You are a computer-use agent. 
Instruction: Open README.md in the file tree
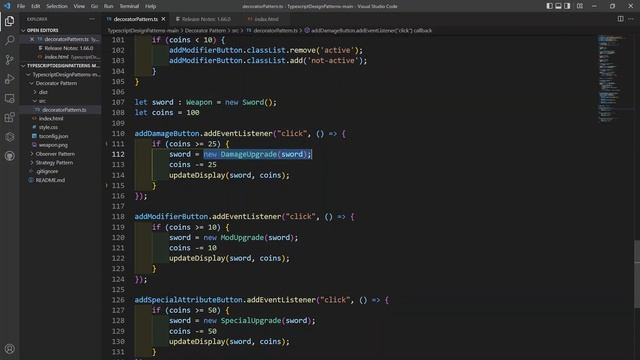[x=50, y=180]
